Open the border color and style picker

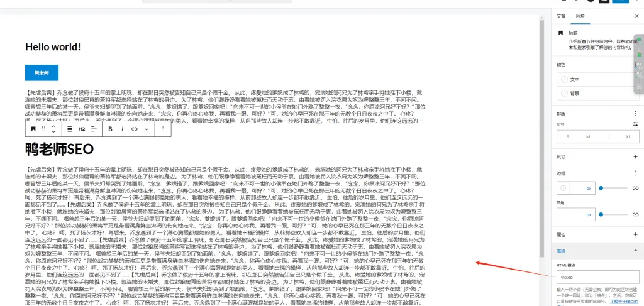click(563, 189)
